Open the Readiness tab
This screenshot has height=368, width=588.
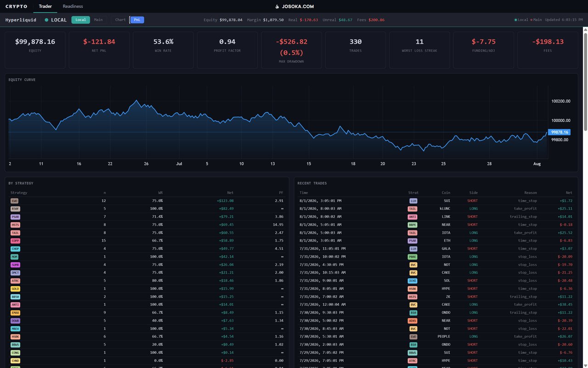coord(73,6)
